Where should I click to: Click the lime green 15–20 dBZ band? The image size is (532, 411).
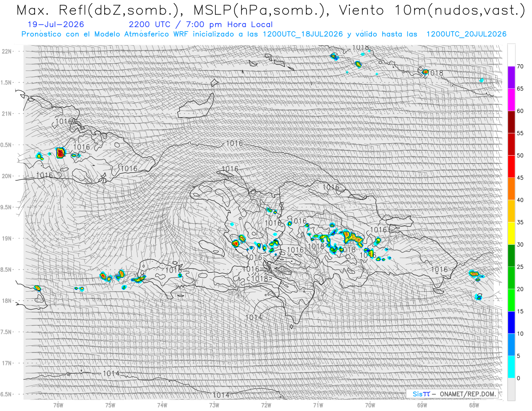pyautogui.click(x=511, y=300)
